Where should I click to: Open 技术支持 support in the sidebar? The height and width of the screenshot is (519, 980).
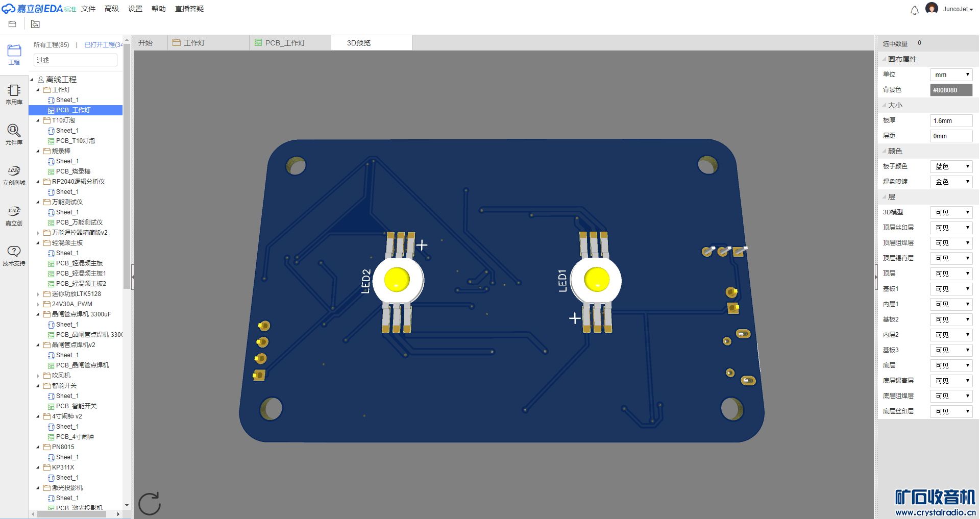(14, 256)
